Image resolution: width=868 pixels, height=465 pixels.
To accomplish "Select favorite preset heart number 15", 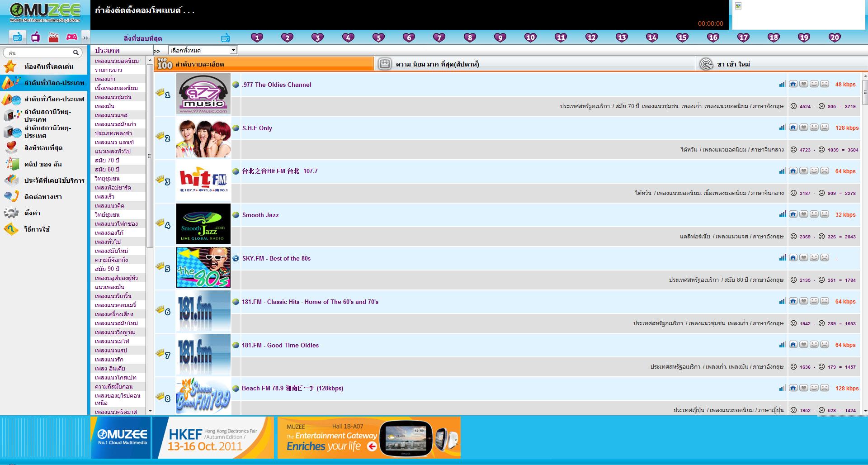I will pos(682,38).
